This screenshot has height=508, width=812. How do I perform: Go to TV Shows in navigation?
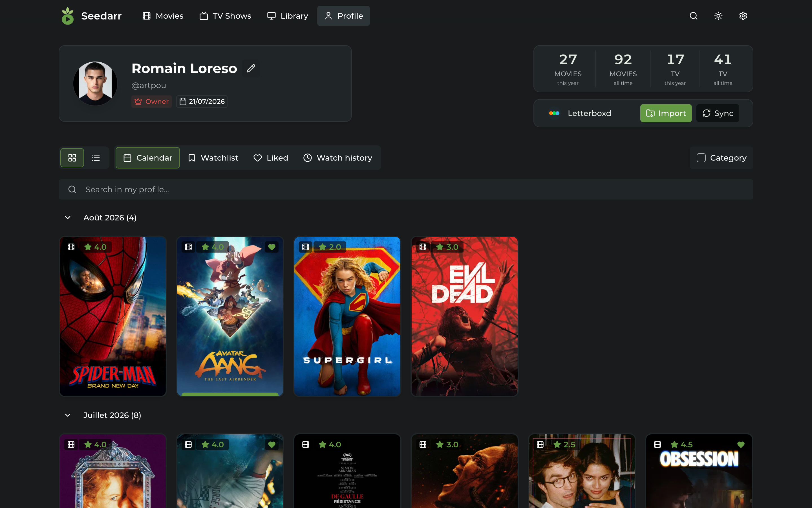coord(225,16)
